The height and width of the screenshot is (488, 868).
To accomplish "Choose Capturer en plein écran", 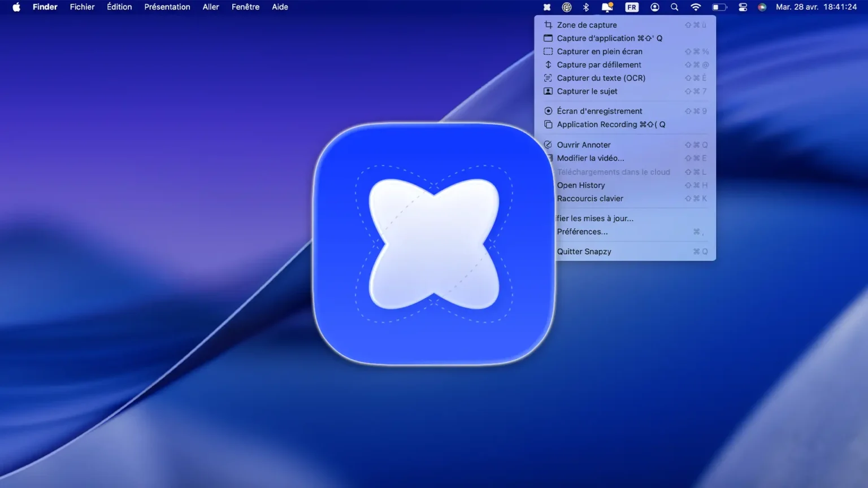I will coord(625,51).
